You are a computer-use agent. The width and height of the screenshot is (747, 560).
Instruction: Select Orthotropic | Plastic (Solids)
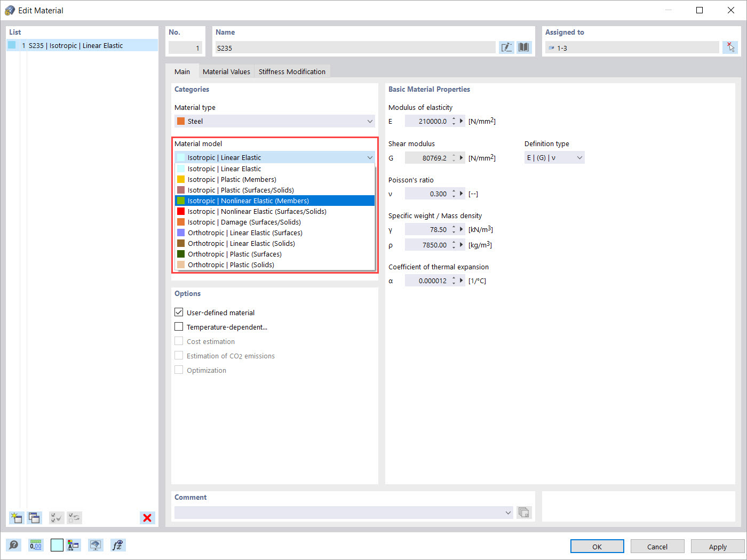pos(275,265)
